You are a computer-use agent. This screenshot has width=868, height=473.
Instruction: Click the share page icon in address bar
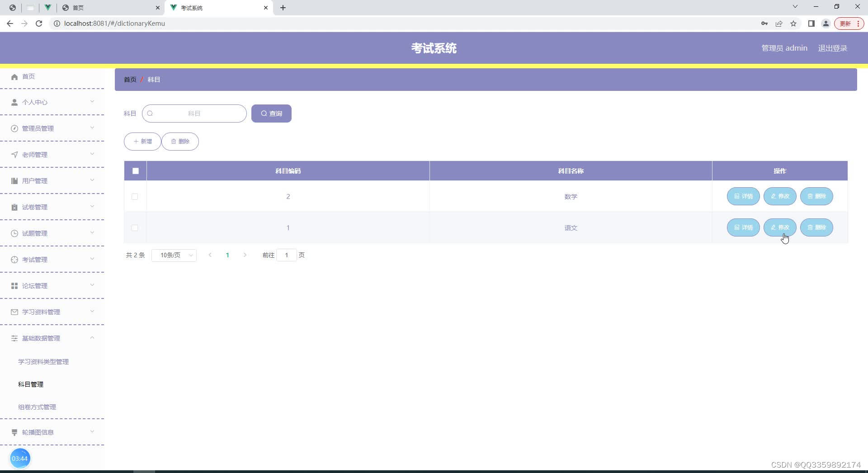tap(779, 24)
